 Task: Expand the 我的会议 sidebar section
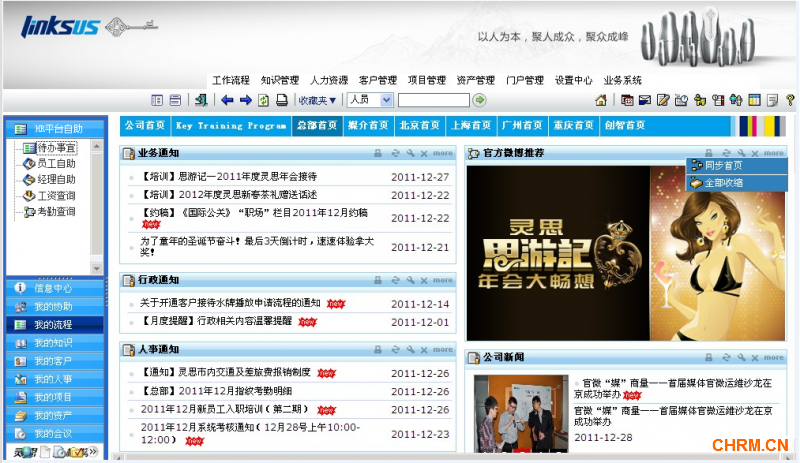[55, 434]
